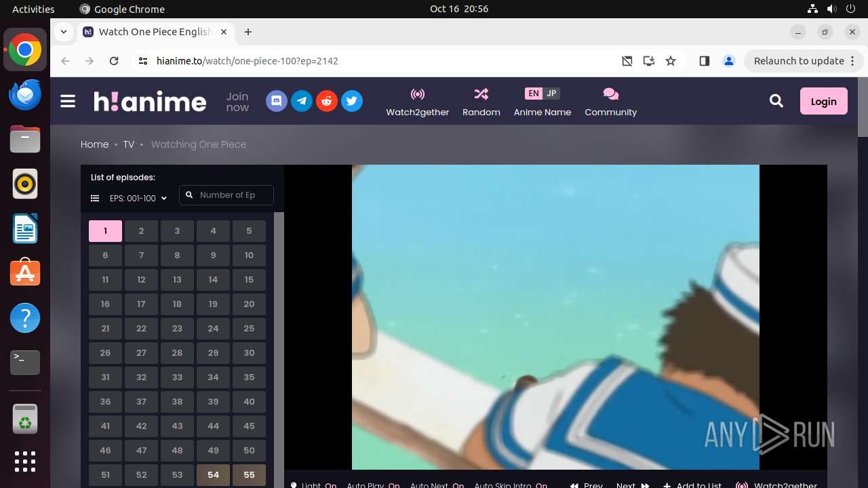Reload the page in Chrome
Viewport: 868px width, 488px height.
114,61
